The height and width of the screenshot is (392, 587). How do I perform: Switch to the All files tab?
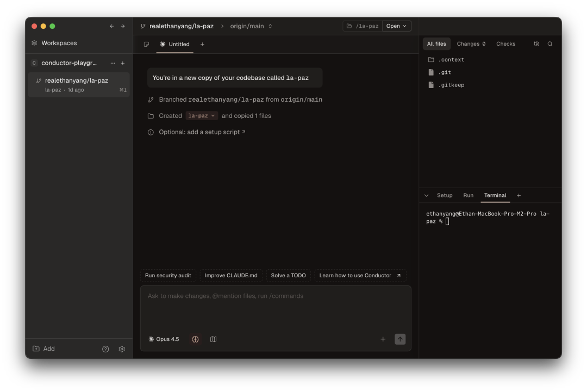click(x=436, y=44)
